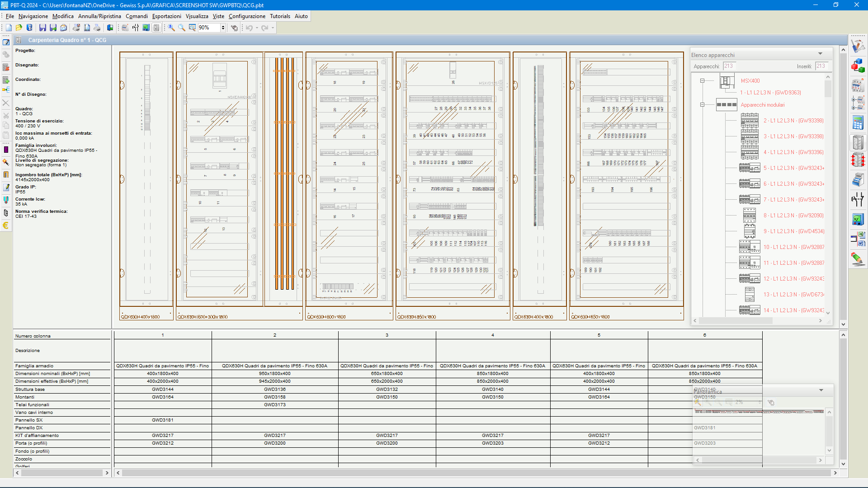Click the enclosure cabinet icon in top toolbar

click(156, 28)
